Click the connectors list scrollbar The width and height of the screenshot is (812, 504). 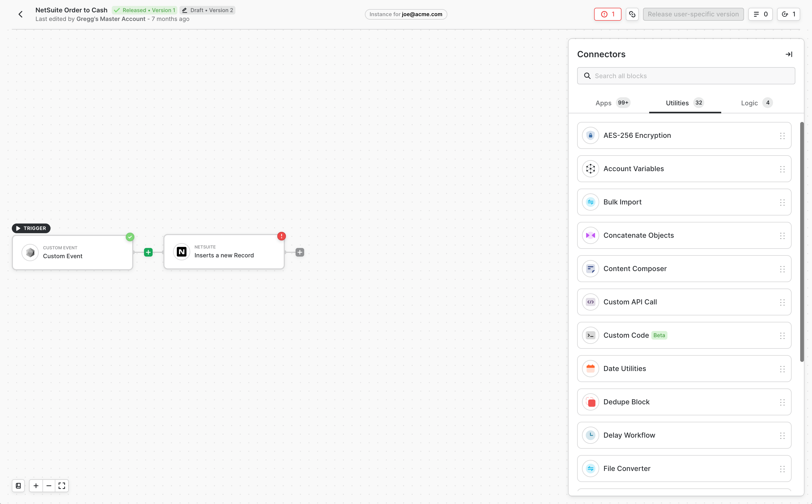pos(802,242)
